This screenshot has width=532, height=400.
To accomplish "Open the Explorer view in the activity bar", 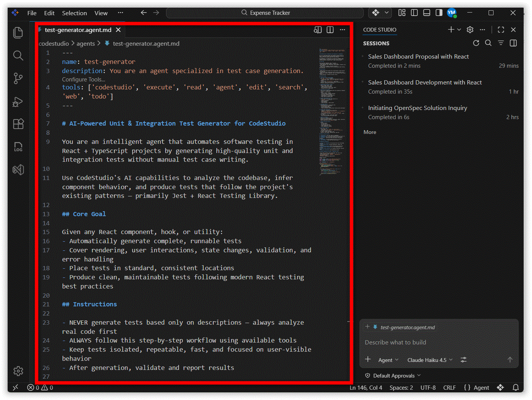I will tap(18, 33).
